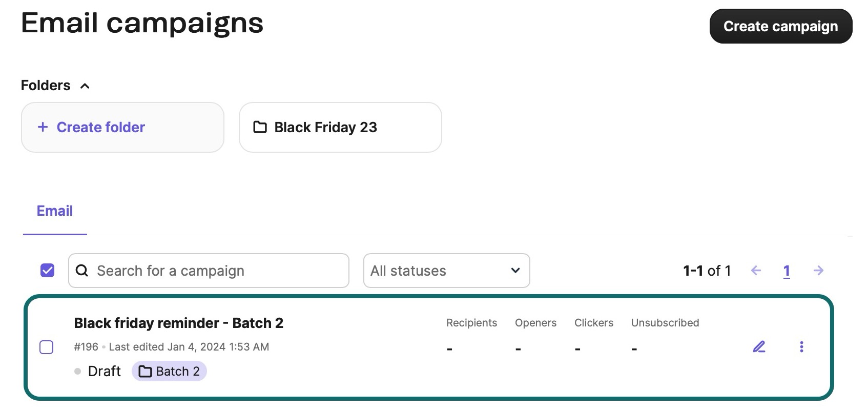Image resolution: width=868 pixels, height=411 pixels.
Task: Switch to the Email tab
Action: 55,211
